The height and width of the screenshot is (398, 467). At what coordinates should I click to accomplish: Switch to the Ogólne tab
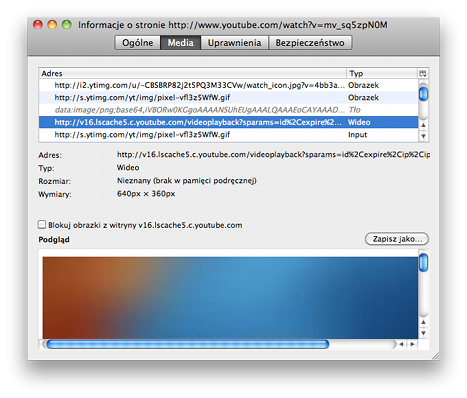(138, 43)
